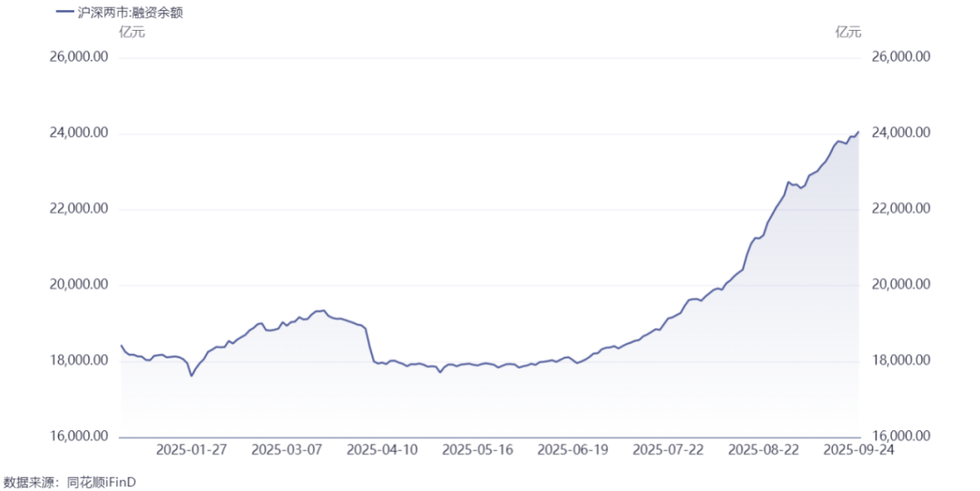Screen dimensions: 980x491
Task: Click date label 2025-05-16
Action: 477,450
